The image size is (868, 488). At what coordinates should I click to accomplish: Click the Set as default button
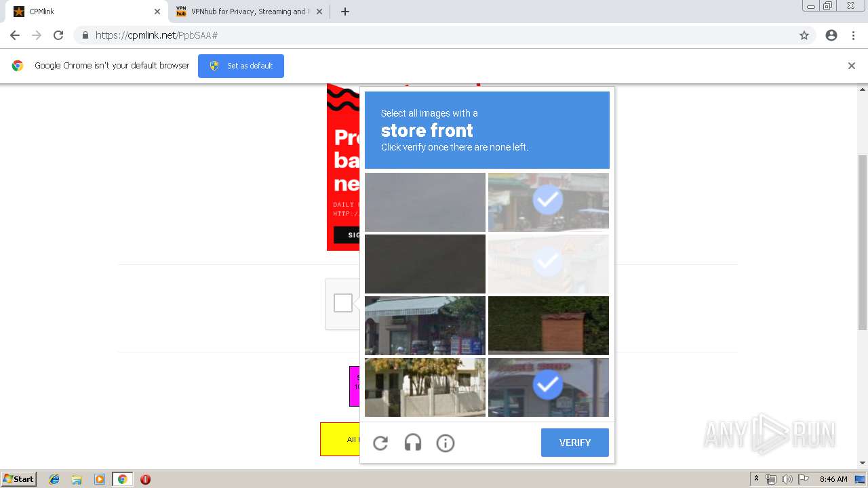click(241, 66)
